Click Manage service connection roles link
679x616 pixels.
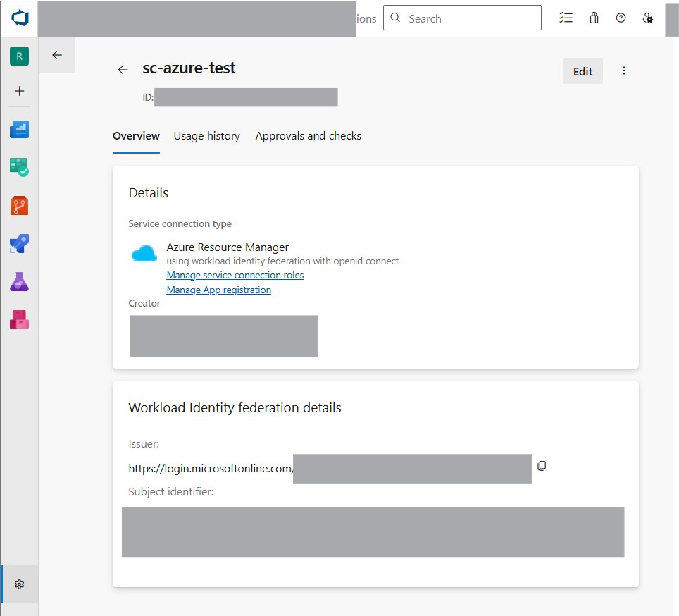(x=235, y=276)
